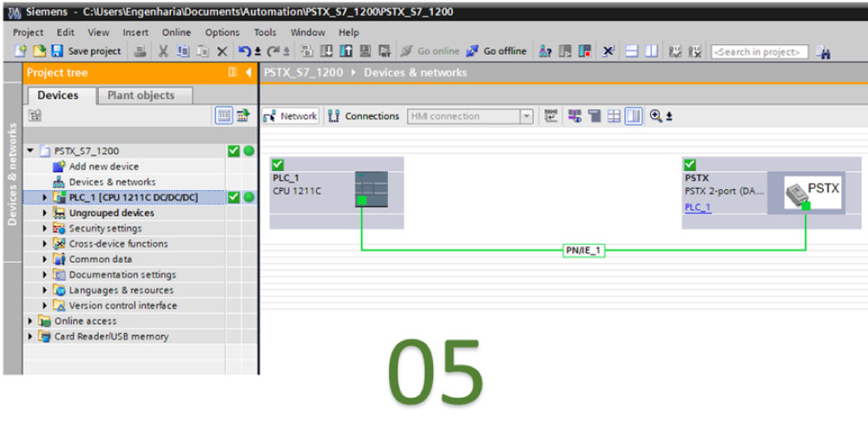Open the Project menu

[x=29, y=32]
